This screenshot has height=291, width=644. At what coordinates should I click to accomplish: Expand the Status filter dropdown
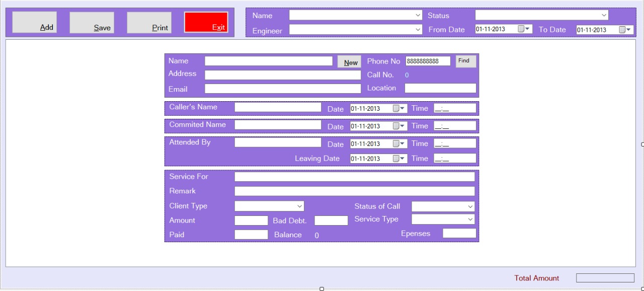pos(604,15)
